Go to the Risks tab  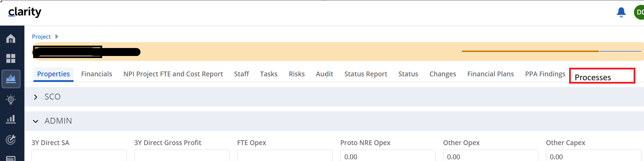click(297, 74)
